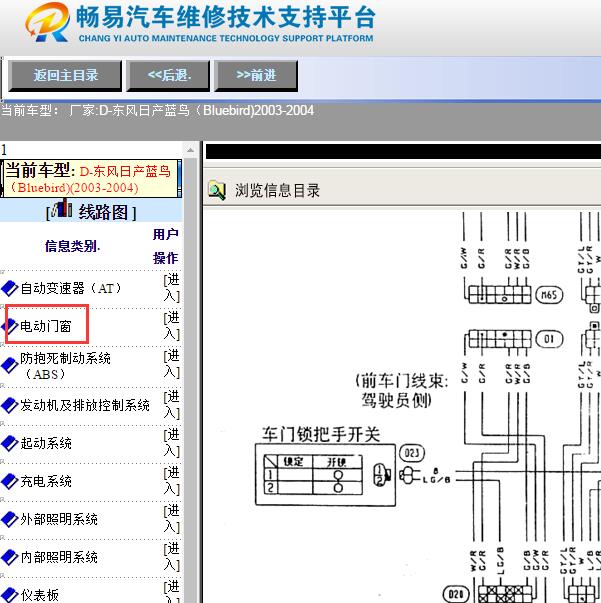Click [进入] for 起动系统
601x603 pixels.
click(x=171, y=443)
